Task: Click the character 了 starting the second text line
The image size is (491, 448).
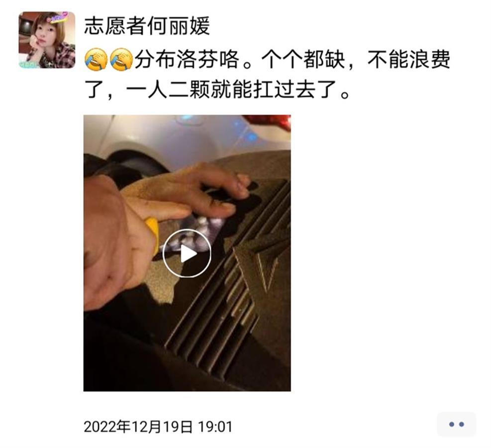Action: [95, 90]
